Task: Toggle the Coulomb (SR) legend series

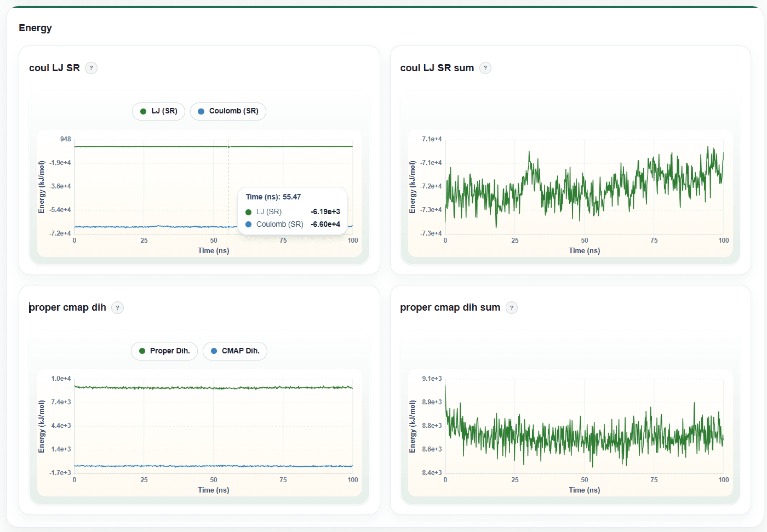Action: pos(228,111)
